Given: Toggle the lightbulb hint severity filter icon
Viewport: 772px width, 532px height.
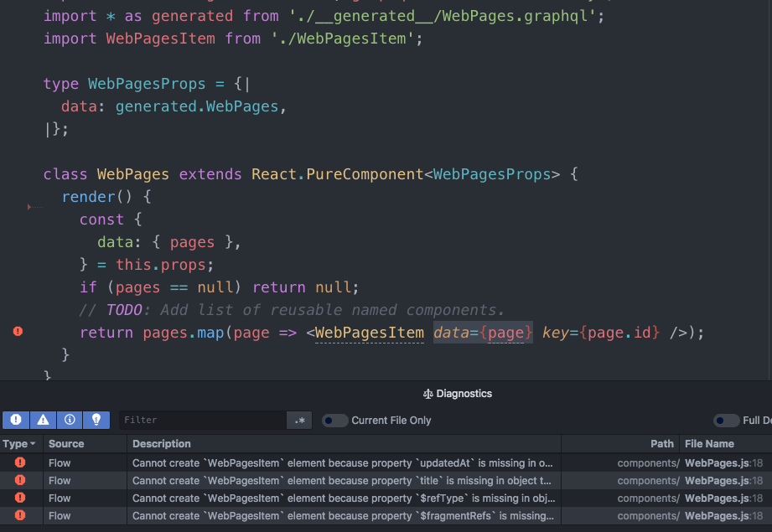Looking at the screenshot, I should click(96, 420).
